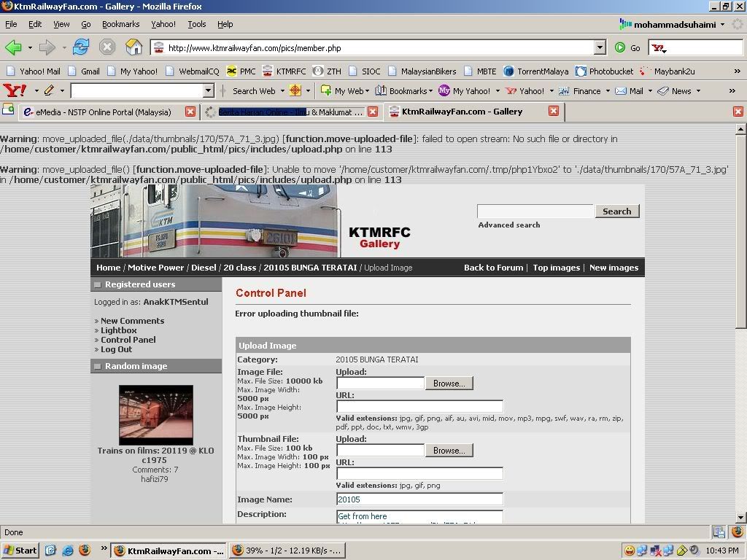Open the Yahoo! Mail bookmark

[x=34, y=71]
